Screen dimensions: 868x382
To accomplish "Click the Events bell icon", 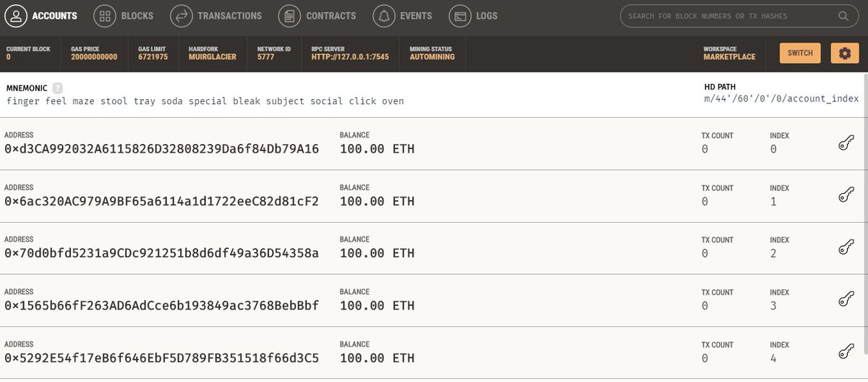I will point(384,15).
